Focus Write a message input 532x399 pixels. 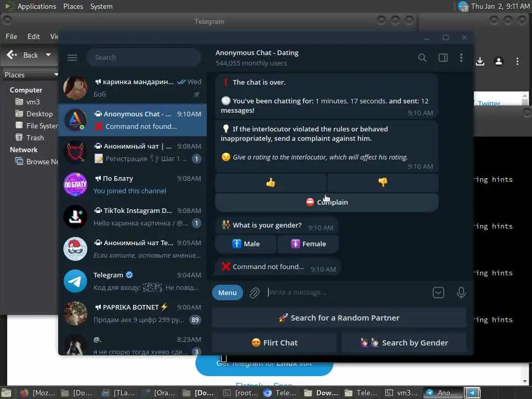pos(346,292)
